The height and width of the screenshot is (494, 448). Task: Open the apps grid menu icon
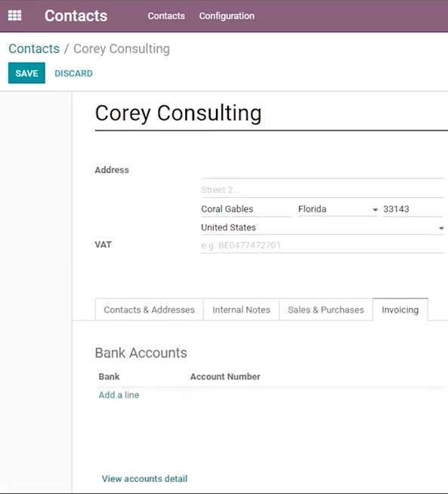click(14, 15)
